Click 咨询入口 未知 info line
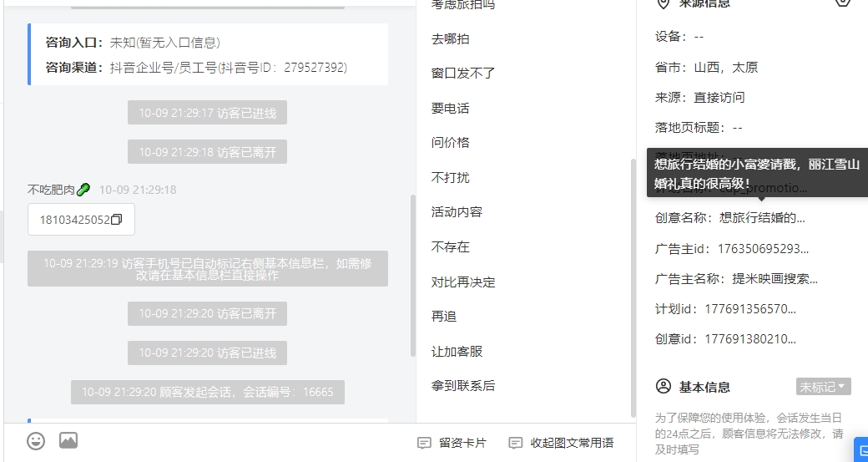 click(133, 43)
